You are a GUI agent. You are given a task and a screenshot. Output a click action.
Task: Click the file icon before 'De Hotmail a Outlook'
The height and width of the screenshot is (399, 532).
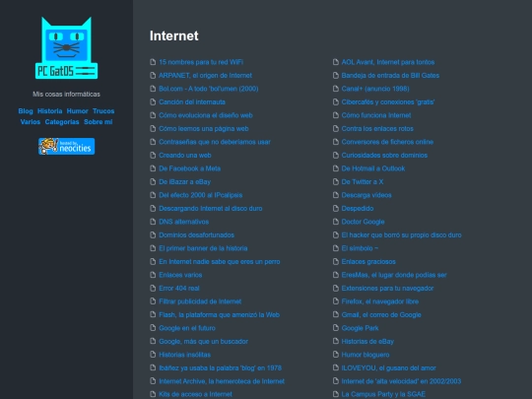point(336,168)
